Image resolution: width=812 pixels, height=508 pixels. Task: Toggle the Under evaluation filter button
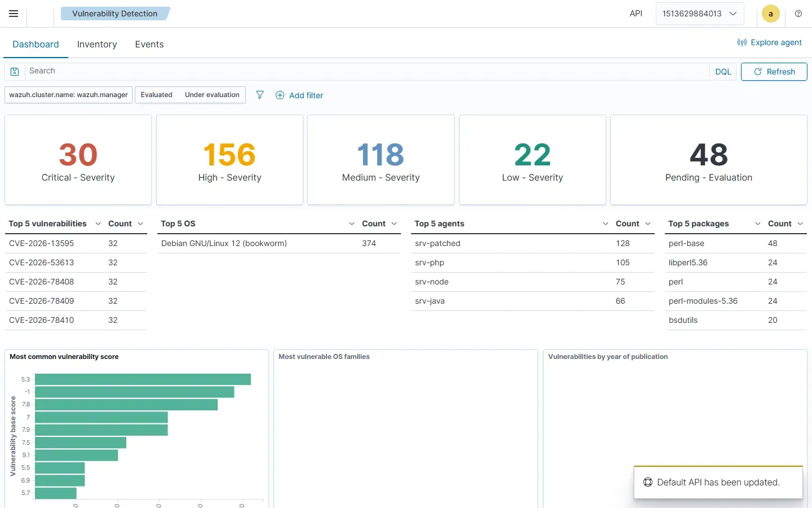pyautogui.click(x=212, y=95)
